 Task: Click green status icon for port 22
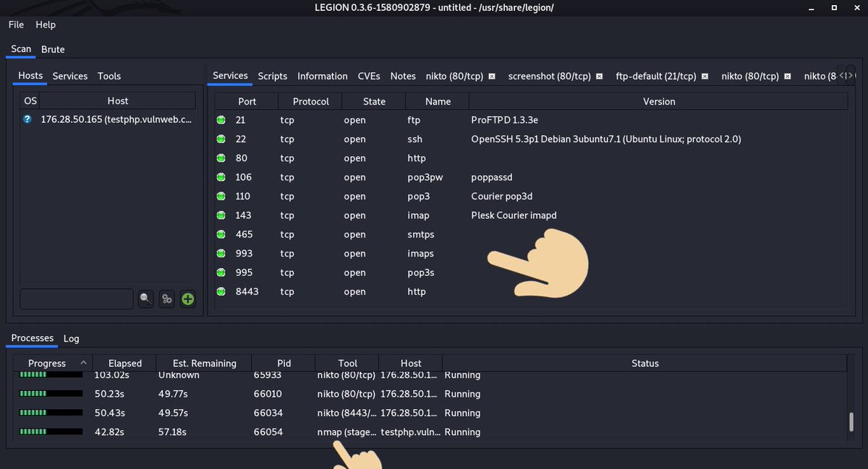click(221, 139)
